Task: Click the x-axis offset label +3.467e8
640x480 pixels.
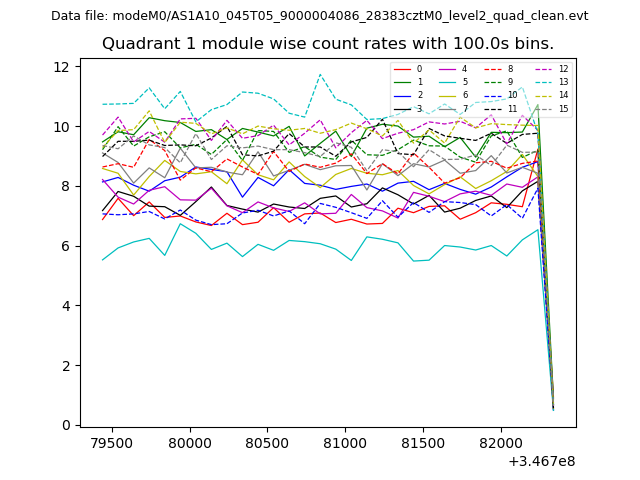Action: tap(541, 461)
